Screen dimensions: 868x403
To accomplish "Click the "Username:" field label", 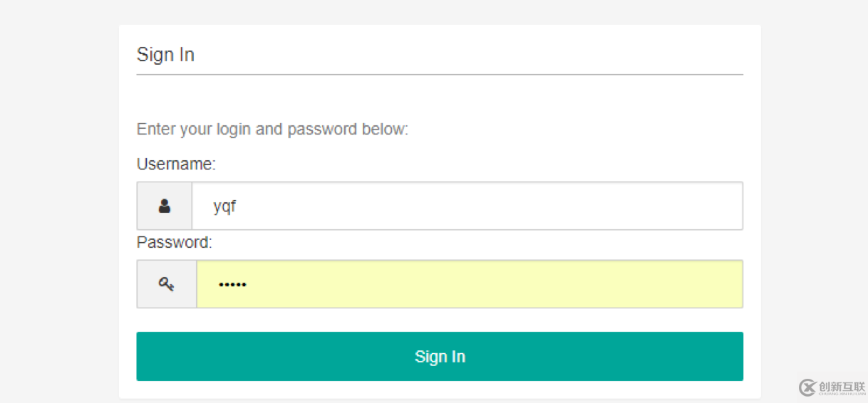I will click(x=176, y=164).
